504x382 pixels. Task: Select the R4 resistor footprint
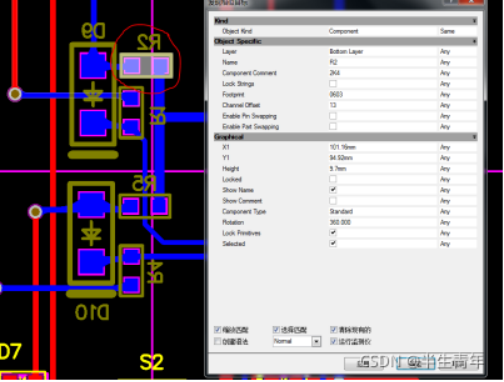tap(131, 271)
